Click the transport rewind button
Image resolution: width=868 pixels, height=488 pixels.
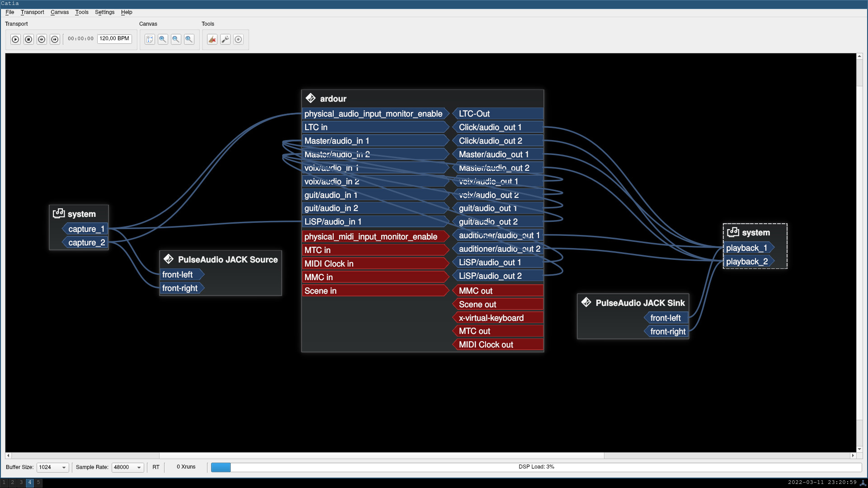click(42, 39)
